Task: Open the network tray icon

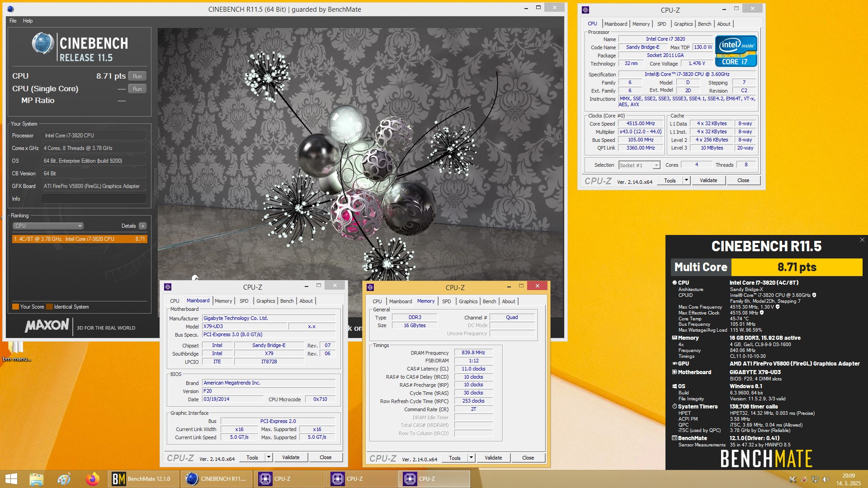Action: tap(815, 479)
